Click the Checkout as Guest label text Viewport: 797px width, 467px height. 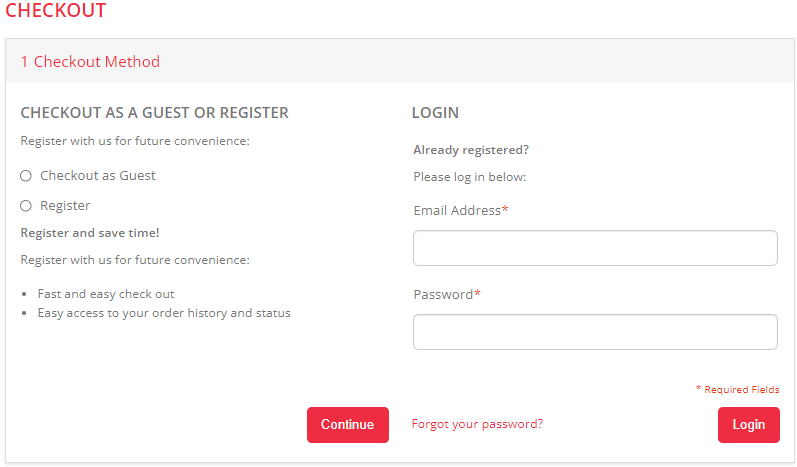point(98,176)
